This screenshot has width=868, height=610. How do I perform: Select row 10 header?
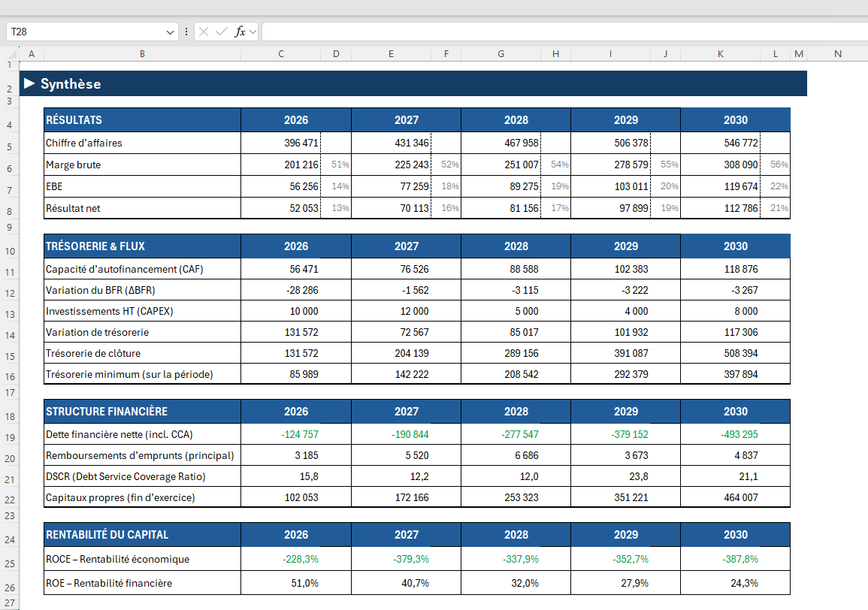[x=11, y=252]
